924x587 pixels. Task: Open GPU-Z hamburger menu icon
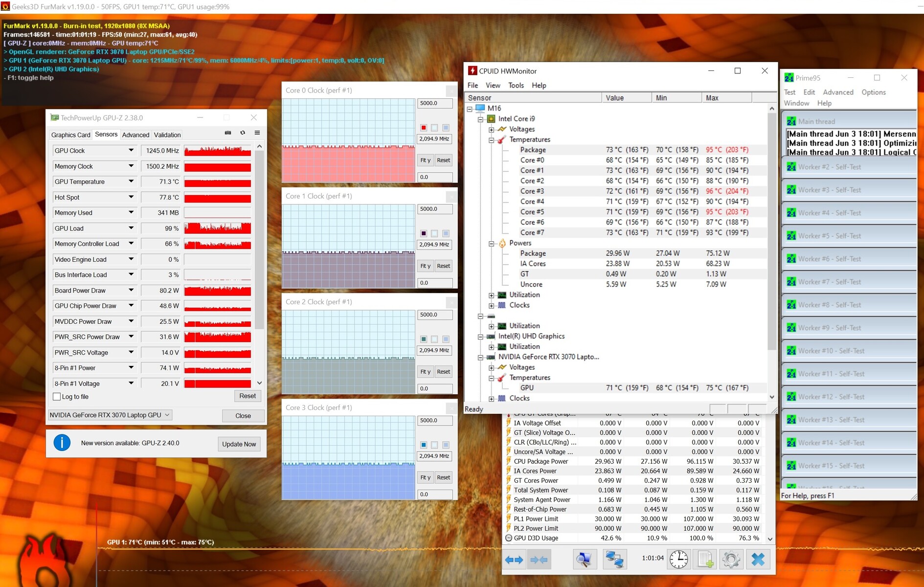click(257, 133)
